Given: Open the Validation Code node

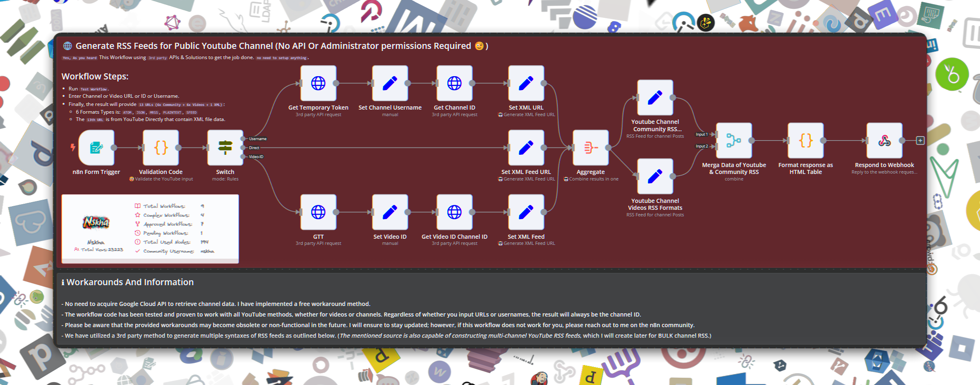Looking at the screenshot, I should click(161, 147).
